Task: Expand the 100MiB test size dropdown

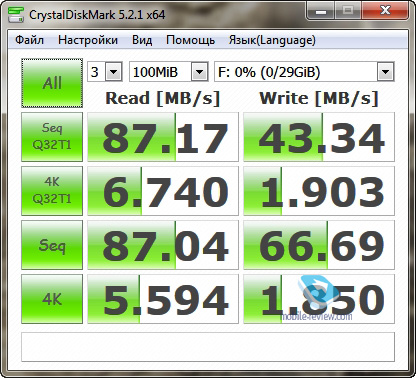Action: [200, 72]
